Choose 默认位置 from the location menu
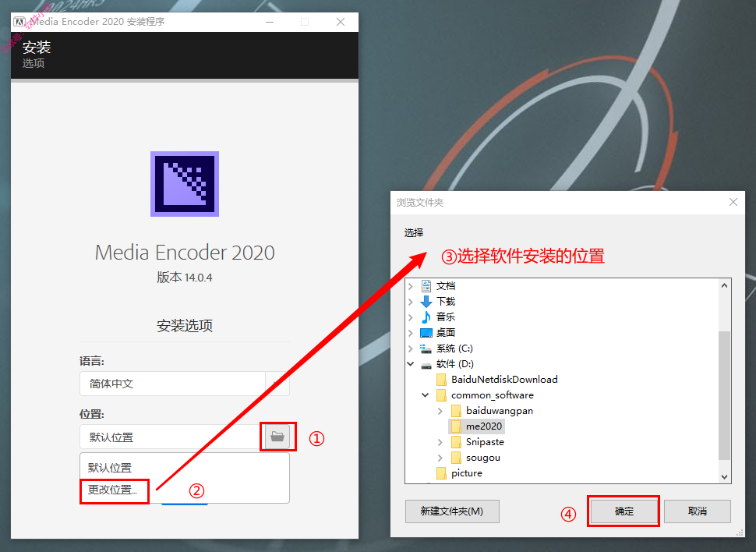The width and height of the screenshot is (756, 552). click(110, 468)
